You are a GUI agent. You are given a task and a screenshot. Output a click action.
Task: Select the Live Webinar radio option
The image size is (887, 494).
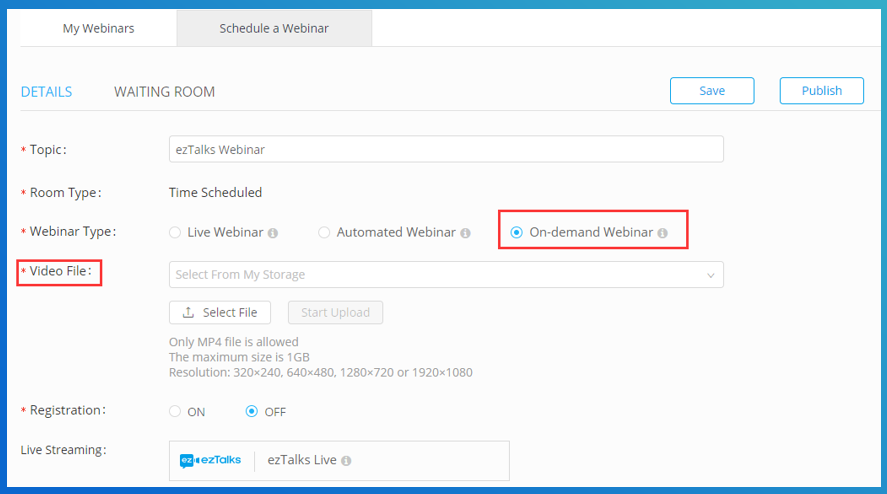175,233
